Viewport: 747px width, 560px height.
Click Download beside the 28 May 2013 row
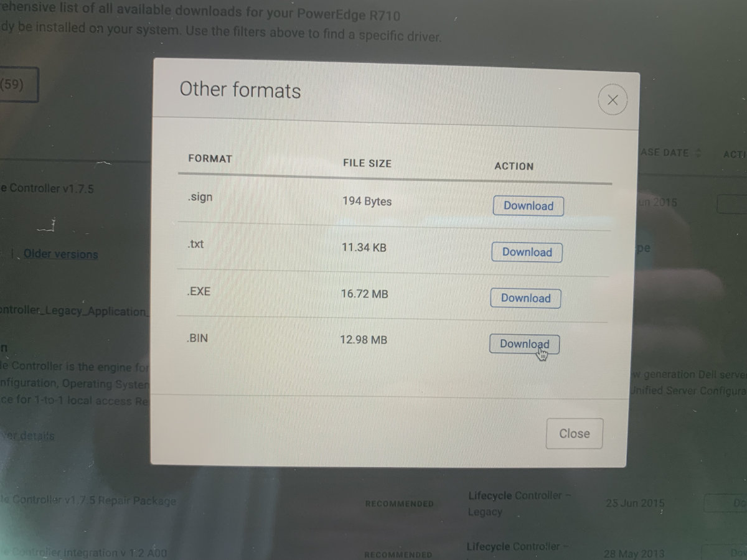coord(725,553)
